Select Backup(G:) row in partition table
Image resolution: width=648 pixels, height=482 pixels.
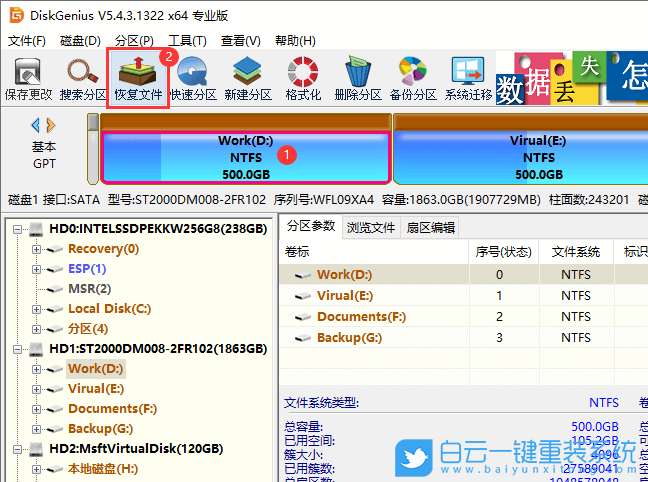coord(349,338)
